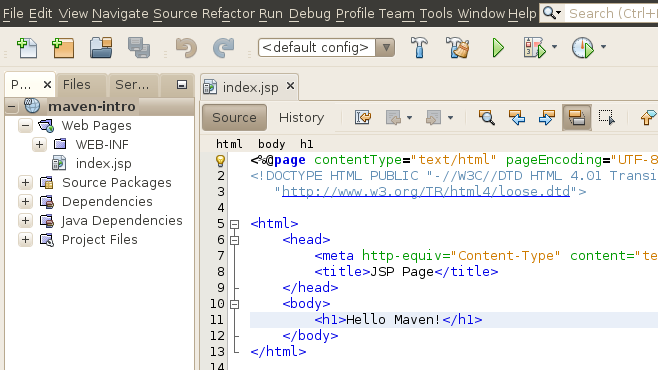Screen dimensions: 658x370
Task: Click the New File icon
Action: pyautogui.click(x=27, y=47)
